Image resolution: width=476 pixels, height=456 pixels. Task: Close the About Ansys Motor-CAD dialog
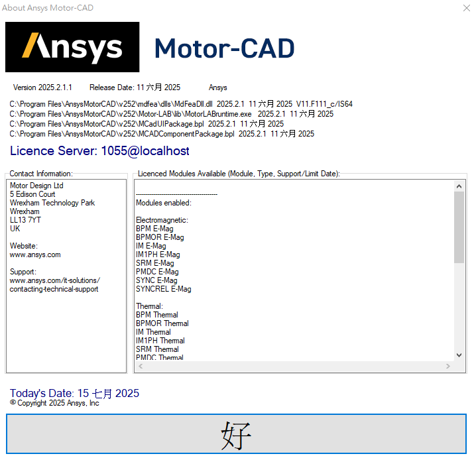point(467,8)
